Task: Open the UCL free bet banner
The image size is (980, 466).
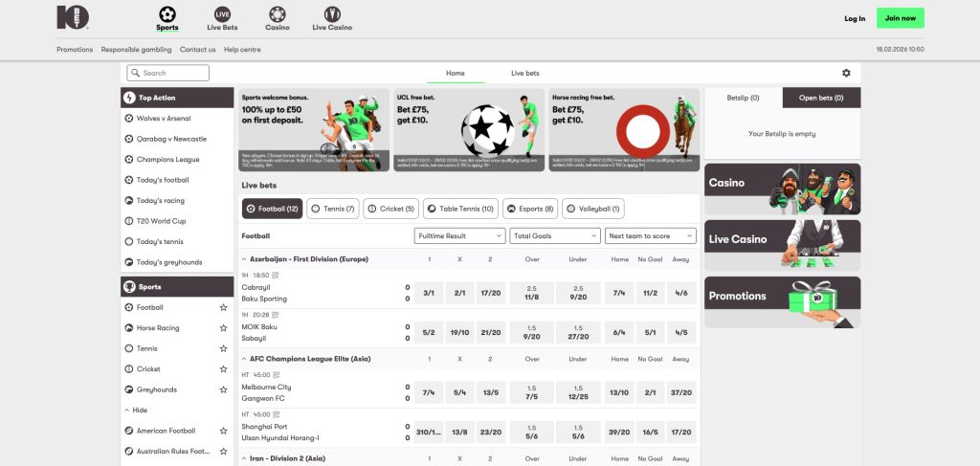Action: (x=469, y=130)
